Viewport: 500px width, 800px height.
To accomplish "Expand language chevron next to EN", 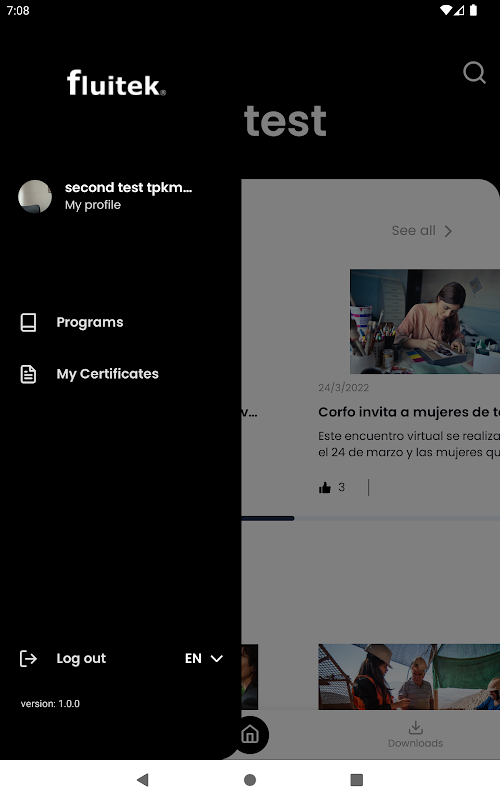I will tap(217, 659).
